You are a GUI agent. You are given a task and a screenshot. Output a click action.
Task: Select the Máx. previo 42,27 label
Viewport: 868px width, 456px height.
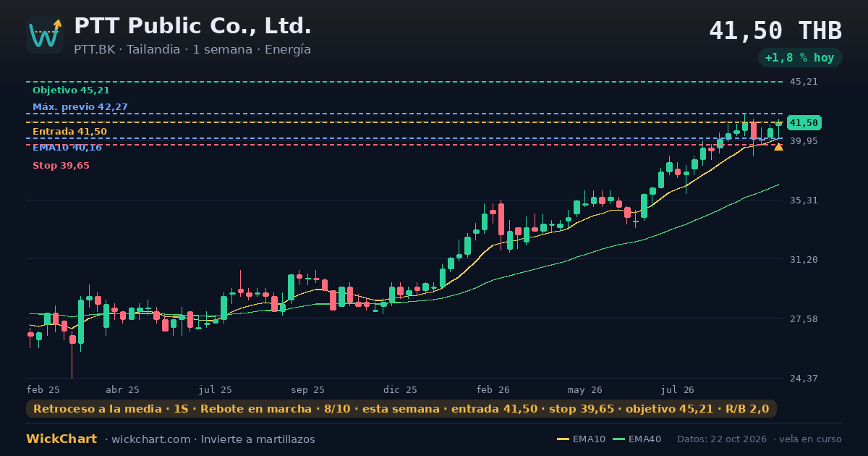point(80,107)
